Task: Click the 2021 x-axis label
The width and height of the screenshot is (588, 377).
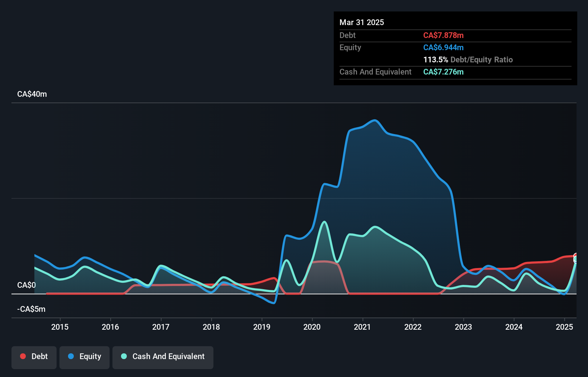Action: point(362,327)
